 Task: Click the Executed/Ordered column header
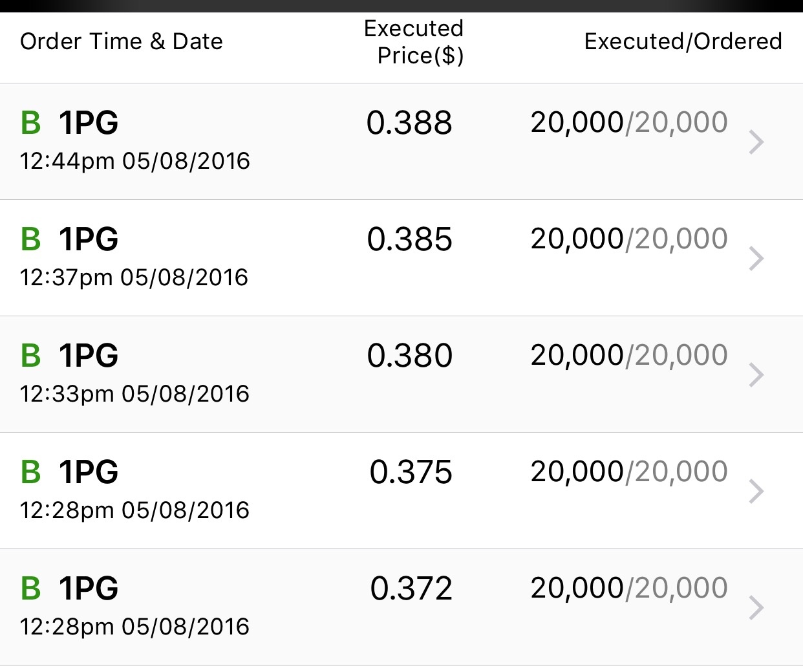tap(683, 41)
